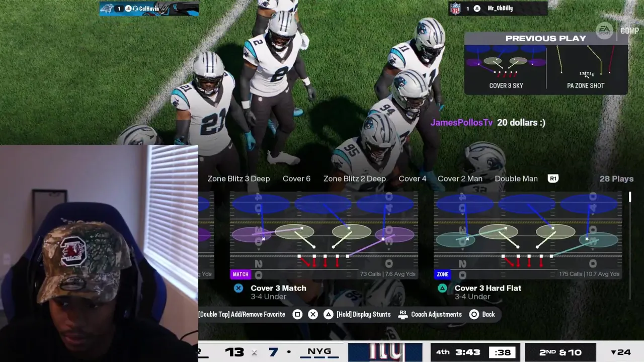Select the Cover 3 Match play diagram

(x=324, y=235)
